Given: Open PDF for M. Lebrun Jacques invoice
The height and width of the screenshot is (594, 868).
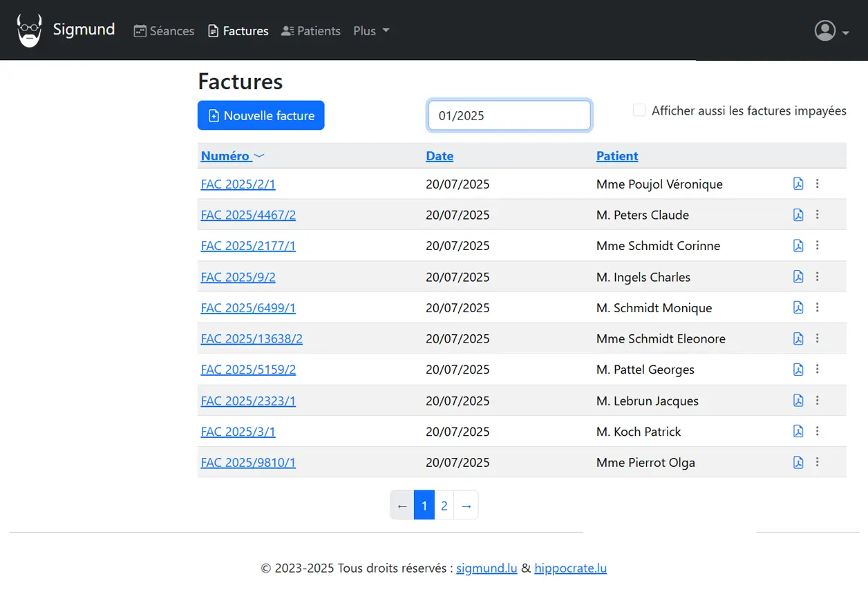Looking at the screenshot, I should click(798, 401).
